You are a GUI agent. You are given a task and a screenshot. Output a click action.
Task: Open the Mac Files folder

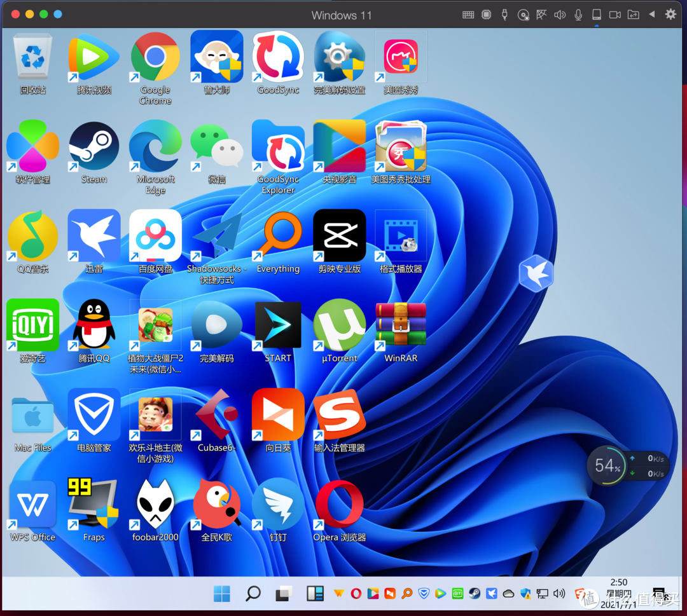(x=32, y=414)
